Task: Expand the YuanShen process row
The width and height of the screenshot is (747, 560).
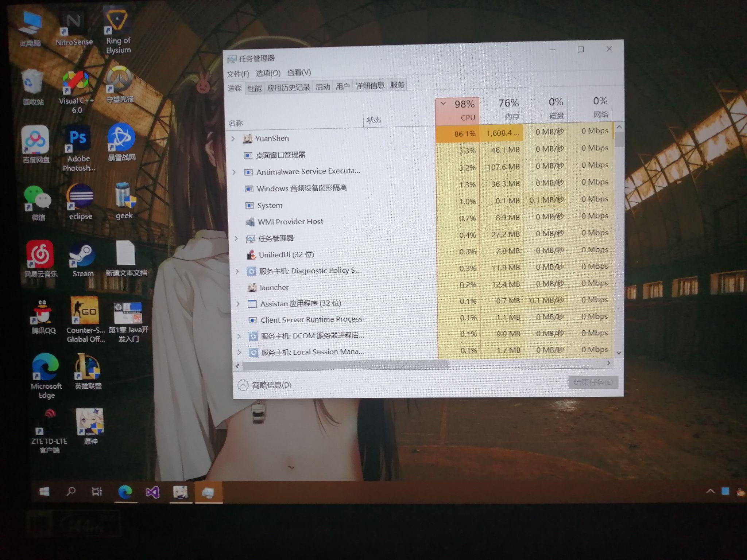Action: pyautogui.click(x=233, y=139)
